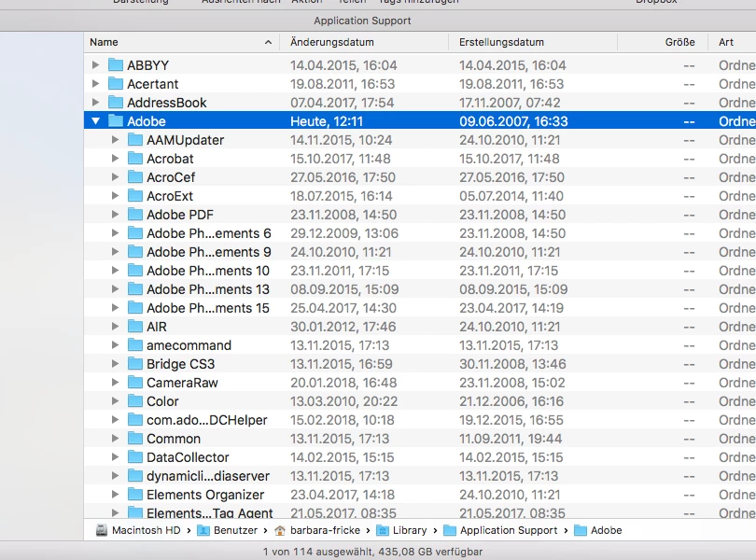This screenshot has width=756, height=560.
Task: Sort by Art column header
Action: click(x=732, y=42)
